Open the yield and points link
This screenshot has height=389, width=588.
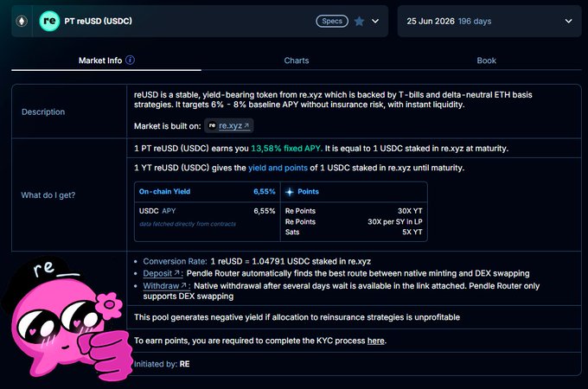click(278, 168)
